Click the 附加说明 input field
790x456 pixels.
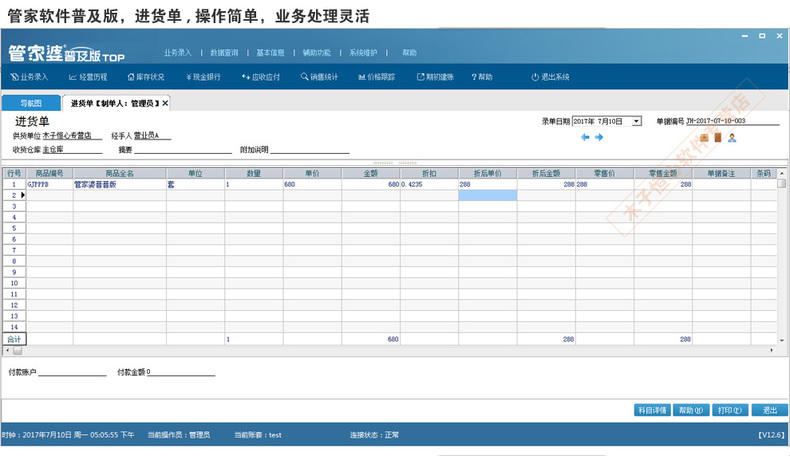(x=310, y=150)
